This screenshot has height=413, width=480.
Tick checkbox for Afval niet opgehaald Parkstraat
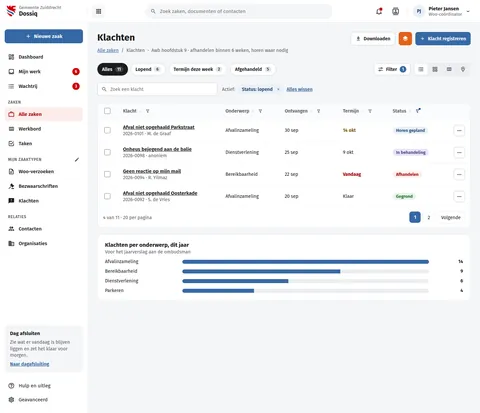107,130
